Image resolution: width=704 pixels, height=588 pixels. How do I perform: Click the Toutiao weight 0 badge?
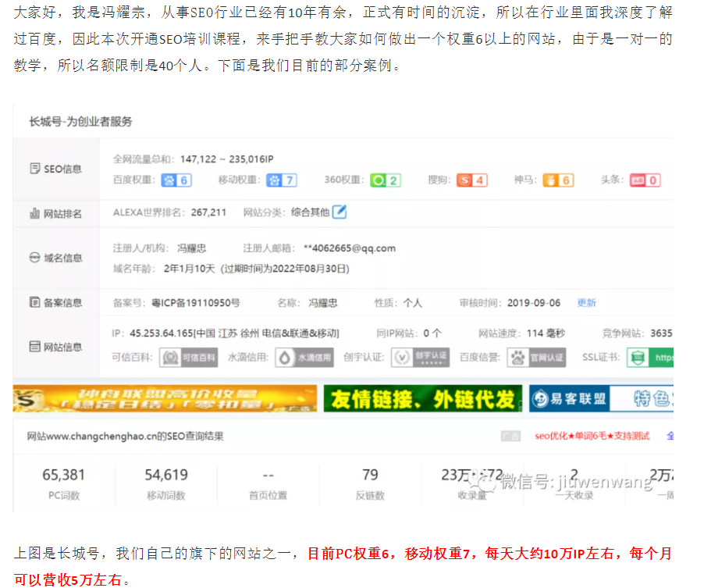click(x=645, y=180)
